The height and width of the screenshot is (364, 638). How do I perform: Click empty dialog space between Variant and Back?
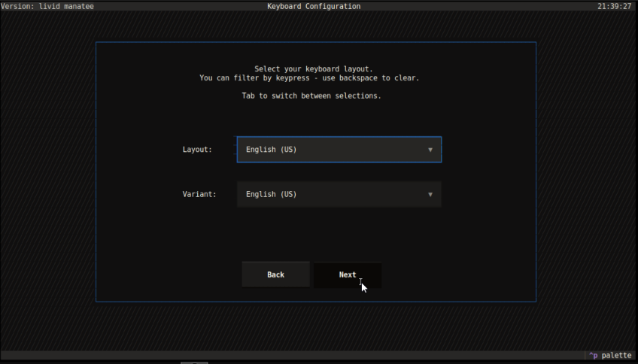click(316, 235)
